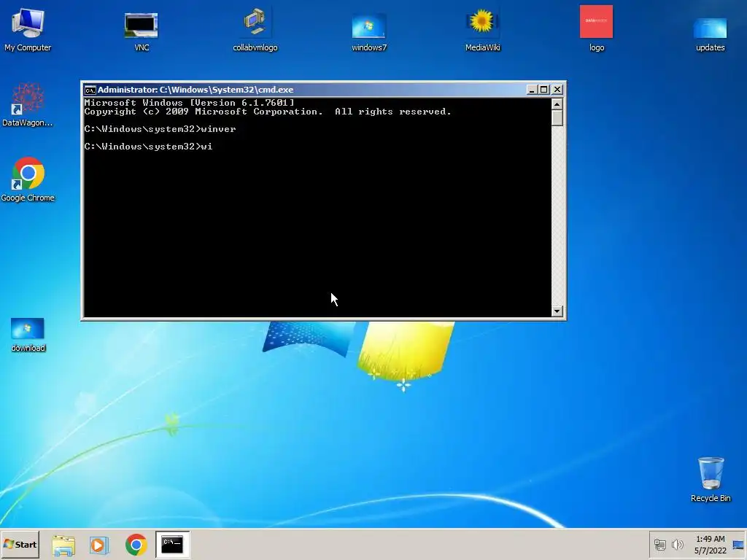This screenshot has width=747, height=560.
Task: Maximize the cmd.exe window
Action: [543, 90]
